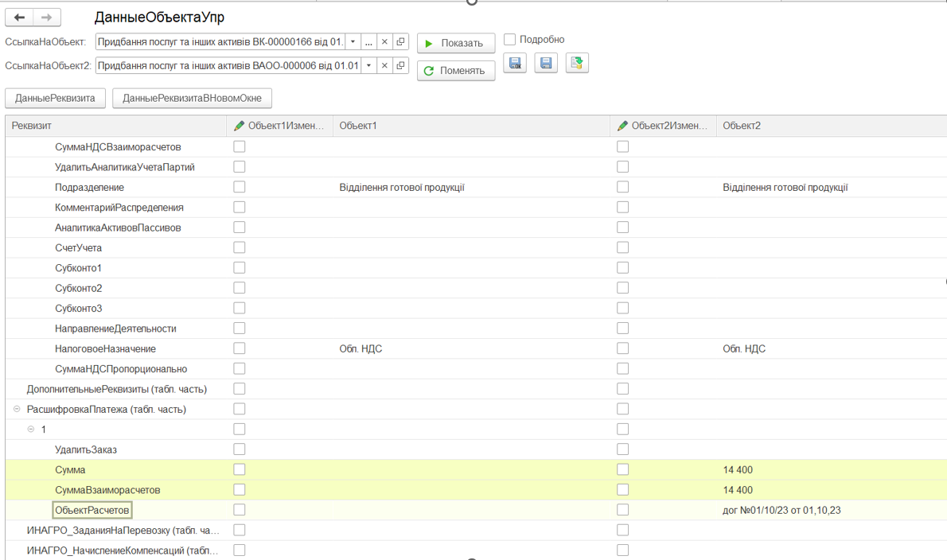Check Объект1 changed box for Подразделение row
This screenshot has width=947, height=560.
pyautogui.click(x=240, y=187)
